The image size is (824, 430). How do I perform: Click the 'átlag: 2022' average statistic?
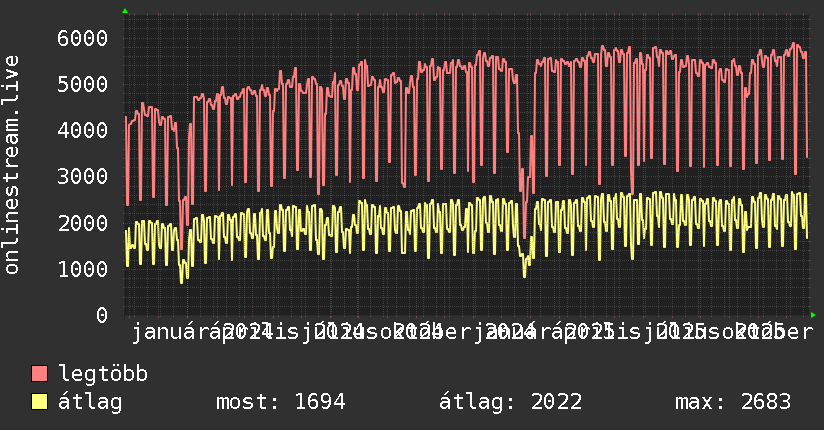point(510,402)
